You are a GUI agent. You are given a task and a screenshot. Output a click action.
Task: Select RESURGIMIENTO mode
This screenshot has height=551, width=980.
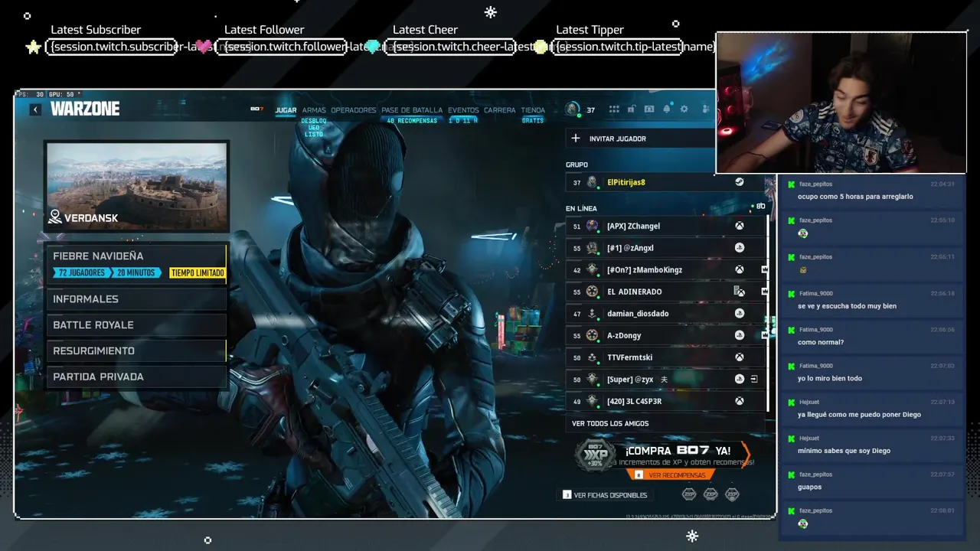click(137, 350)
